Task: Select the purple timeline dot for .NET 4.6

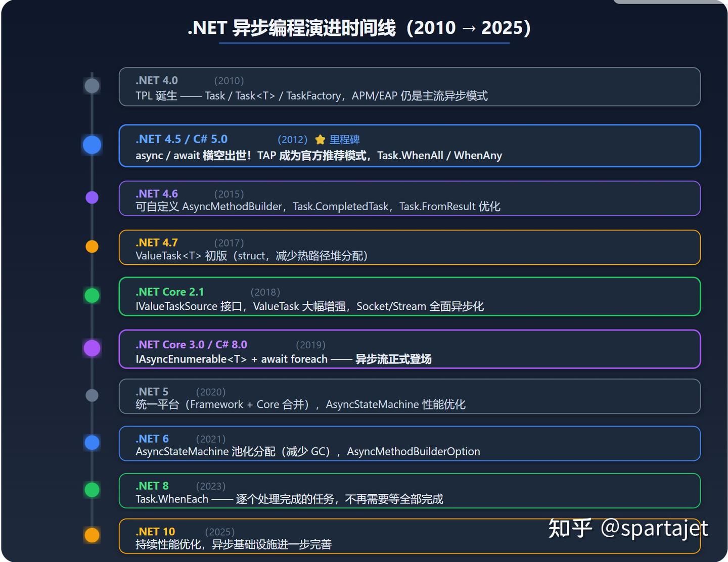Action: pyautogui.click(x=92, y=198)
